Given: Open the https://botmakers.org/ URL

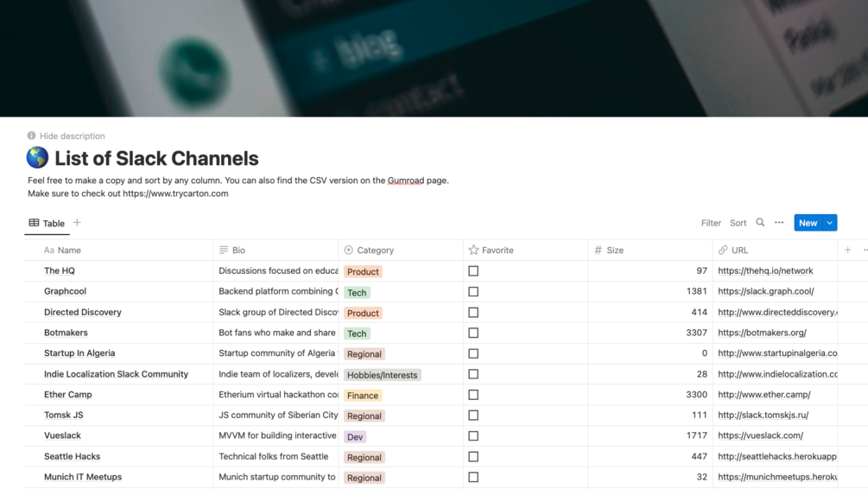Looking at the screenshot, I should 763,333.
